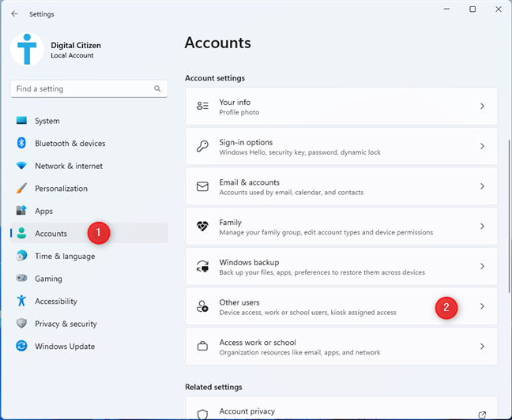
Task: Open Privacy & security settings
Action: [66, 324]
